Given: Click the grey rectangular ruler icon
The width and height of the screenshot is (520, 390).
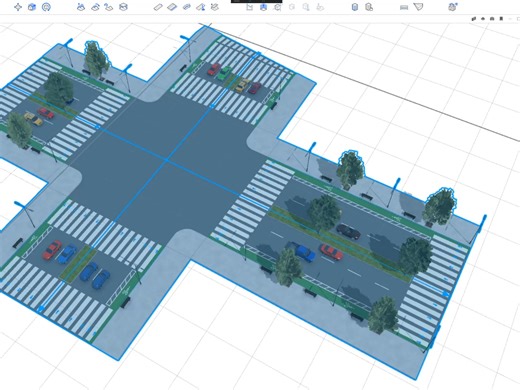Looking at the screenshot, I should point(404,7).
